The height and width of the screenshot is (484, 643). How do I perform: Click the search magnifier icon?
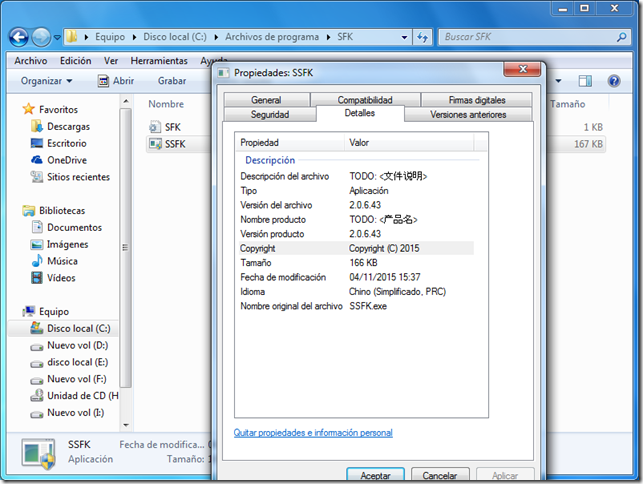point(622,37)
